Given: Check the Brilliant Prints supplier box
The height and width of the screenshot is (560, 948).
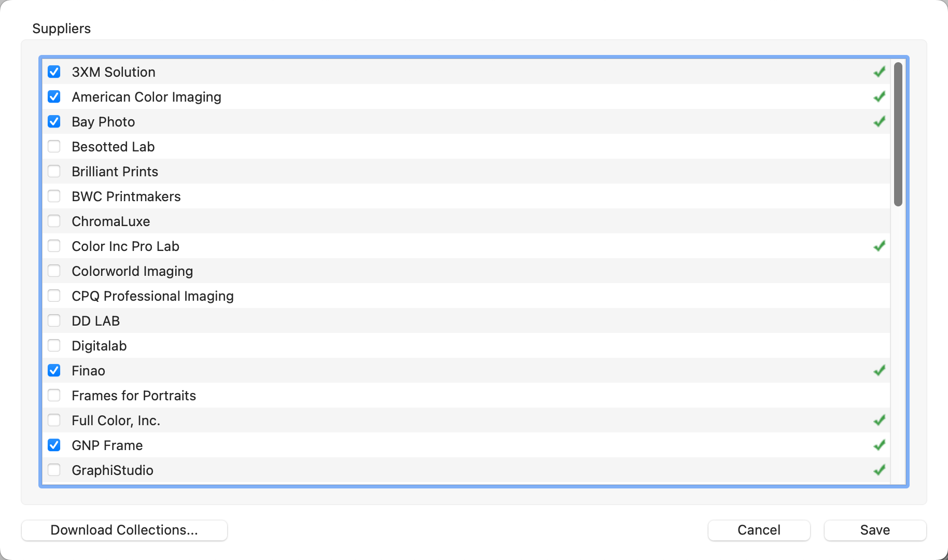Looking at the screenshot, I should click(x=54, y=172).
